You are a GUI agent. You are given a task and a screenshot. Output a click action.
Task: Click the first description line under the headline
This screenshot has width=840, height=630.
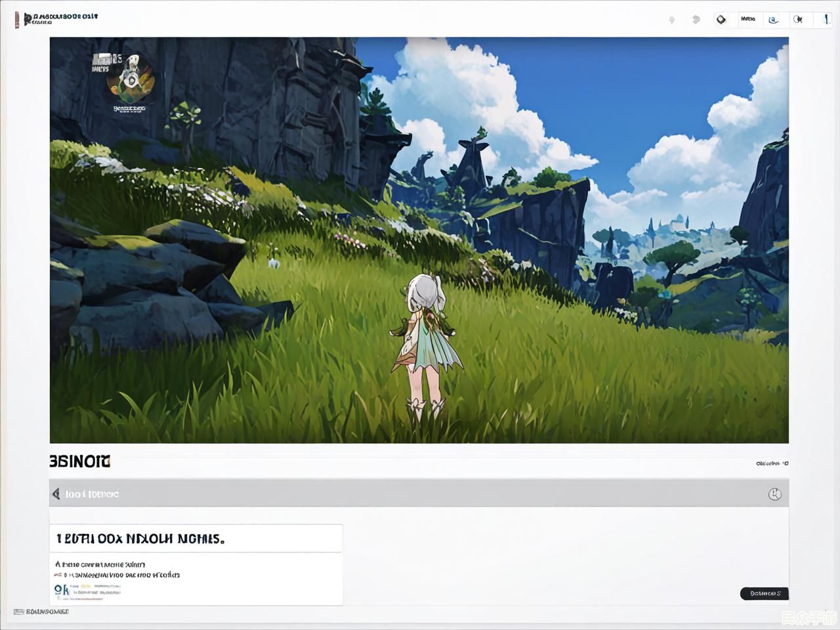pos(100,564)
